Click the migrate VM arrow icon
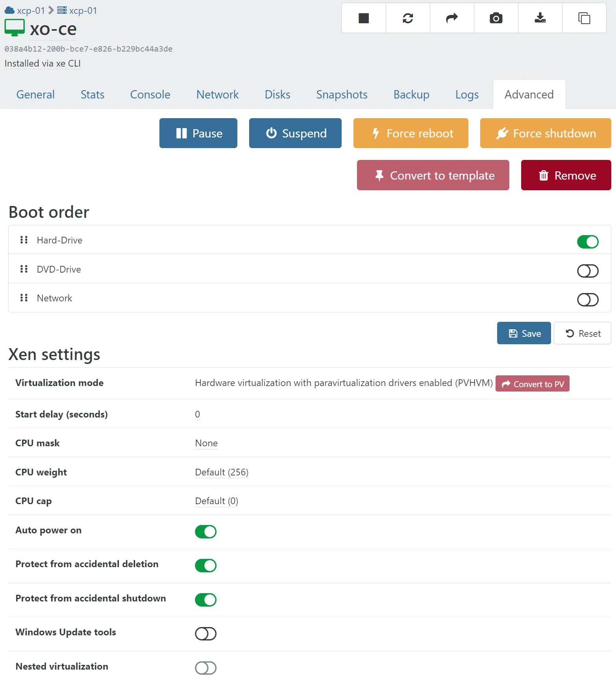Viewport: 616px width, 683px height. (452, 18)
